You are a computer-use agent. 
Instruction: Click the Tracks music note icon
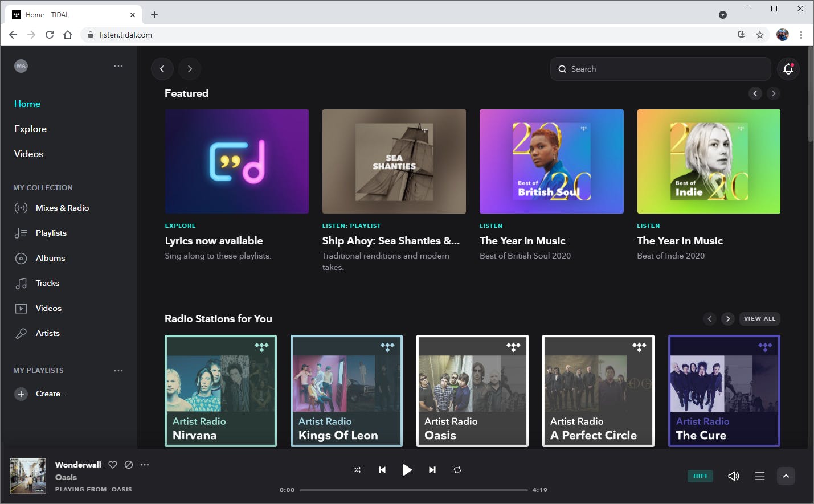tap(21, 283)
